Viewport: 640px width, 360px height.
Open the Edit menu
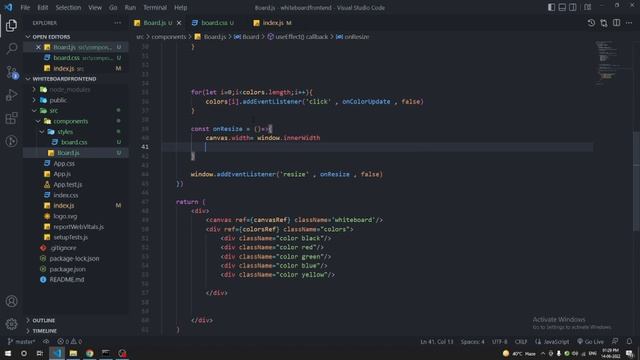[x=42, y=7]
